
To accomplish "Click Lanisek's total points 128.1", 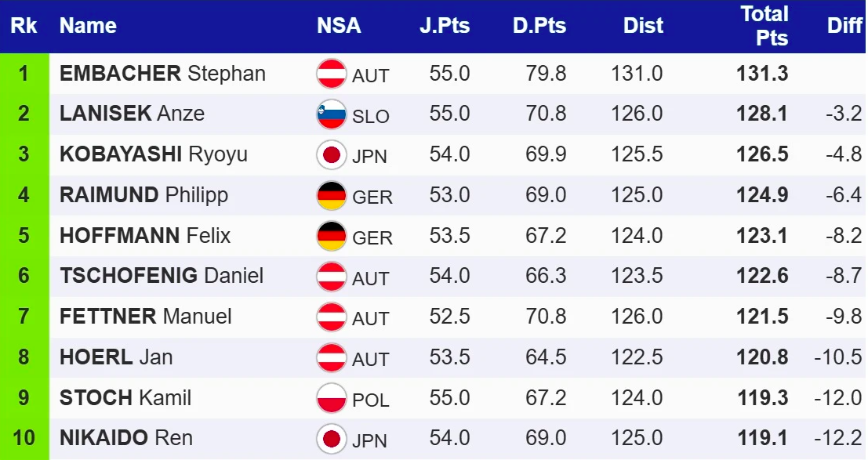I will pos(761,114).
